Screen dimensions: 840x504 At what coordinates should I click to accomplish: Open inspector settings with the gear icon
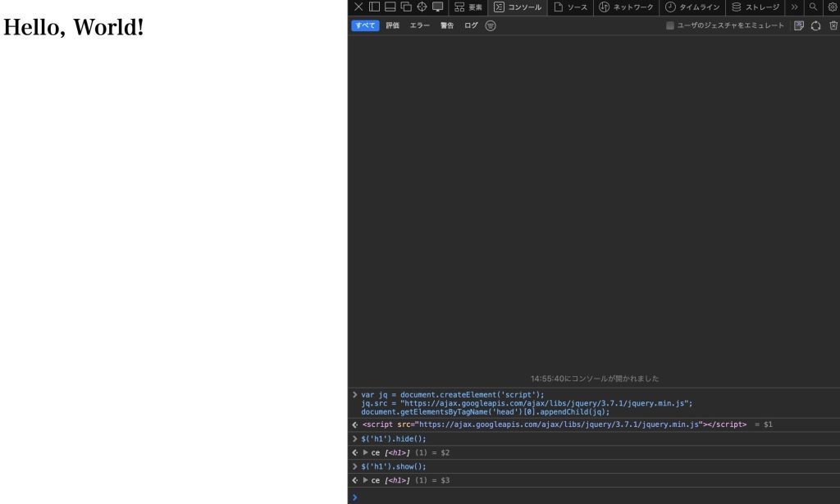(x=833, y=7)
